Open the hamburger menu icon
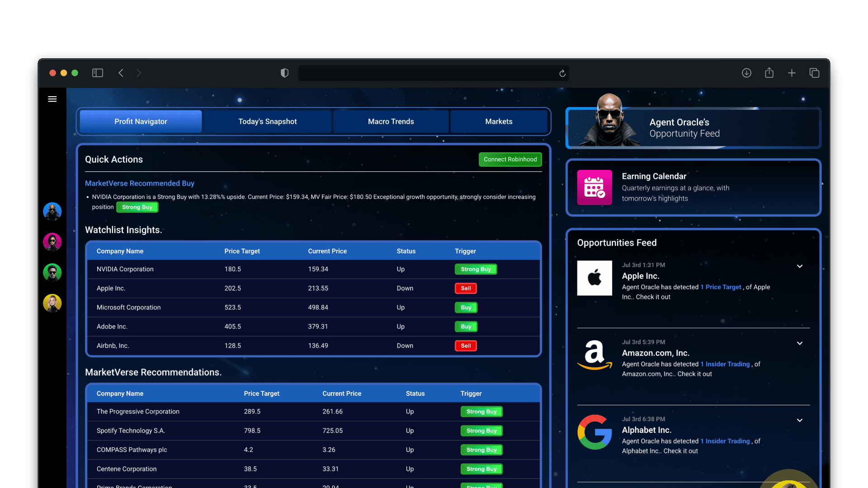Viewport: 868px width, 488px height. point(52,99)
